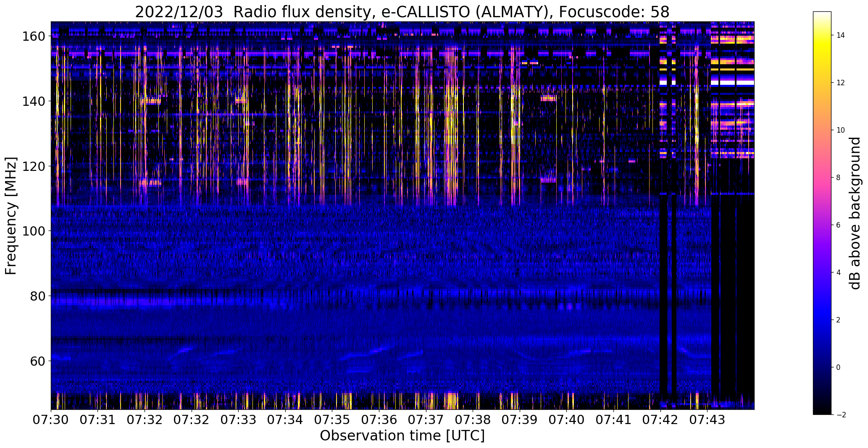Click the 07:41 time tick label
868x448 pixels.
pyautogui.click(x=614, y=420)
